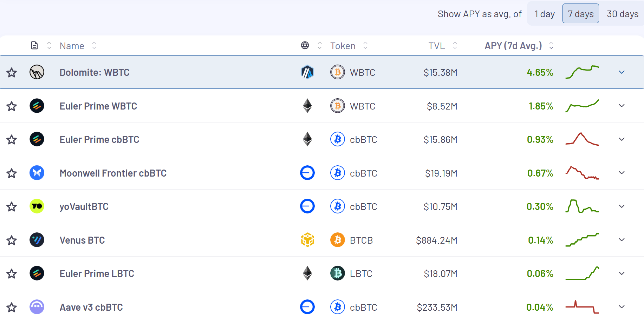The height and width of the screenshot is (317, 644).
Task: Star the yoVaultBTC row
Action: (x=12, y=207)
